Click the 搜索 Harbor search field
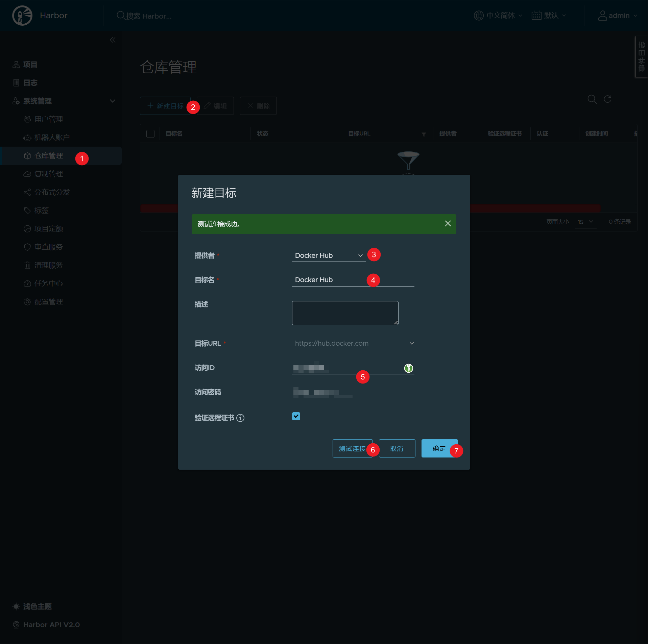This screenshot has width=648, height=644. [149, 16]
